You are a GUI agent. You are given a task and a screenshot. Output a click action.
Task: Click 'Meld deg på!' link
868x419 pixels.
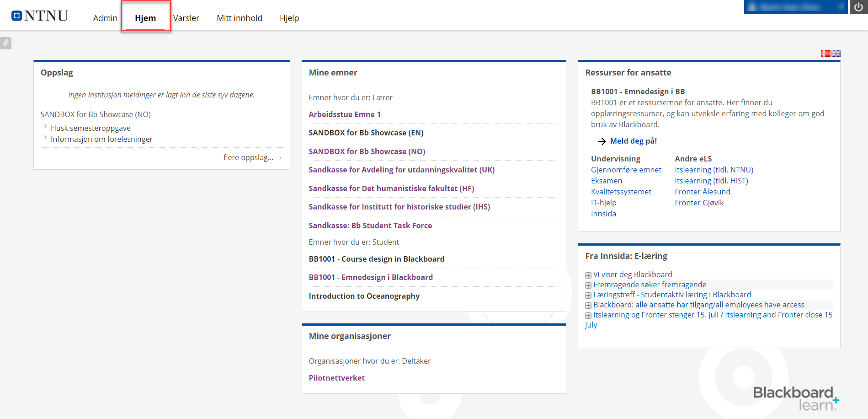click(x=634, y=141)
